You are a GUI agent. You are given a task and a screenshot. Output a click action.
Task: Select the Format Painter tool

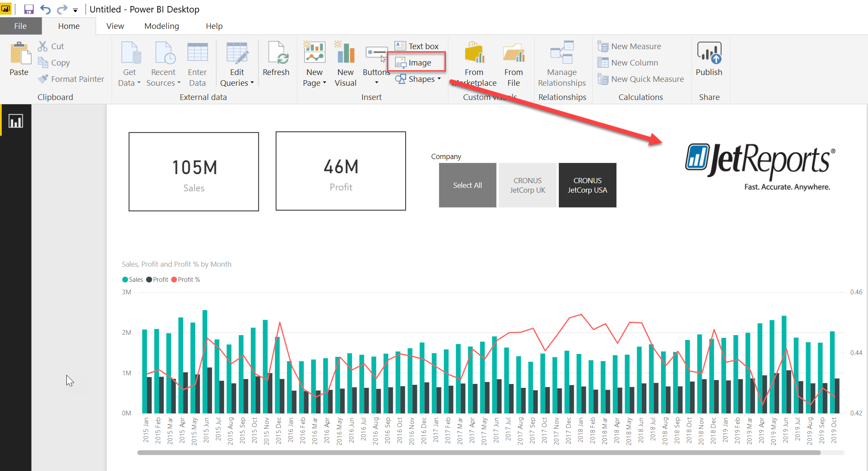click(71, 79)
